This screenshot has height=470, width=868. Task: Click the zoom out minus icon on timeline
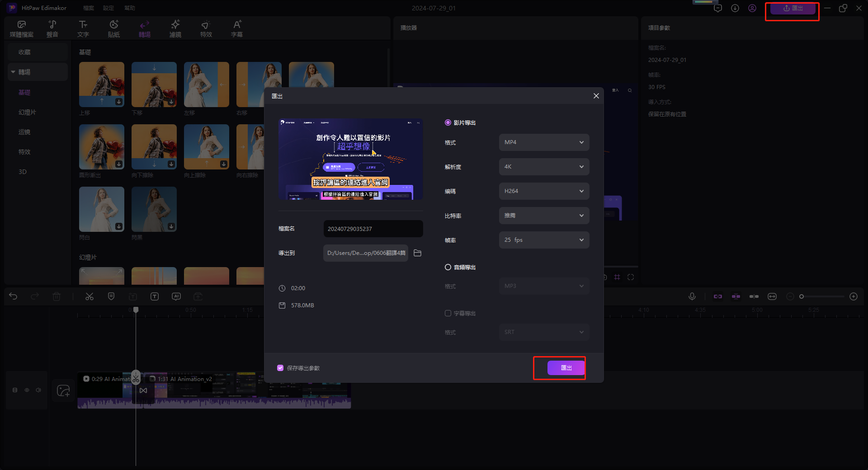pos(790,296)
